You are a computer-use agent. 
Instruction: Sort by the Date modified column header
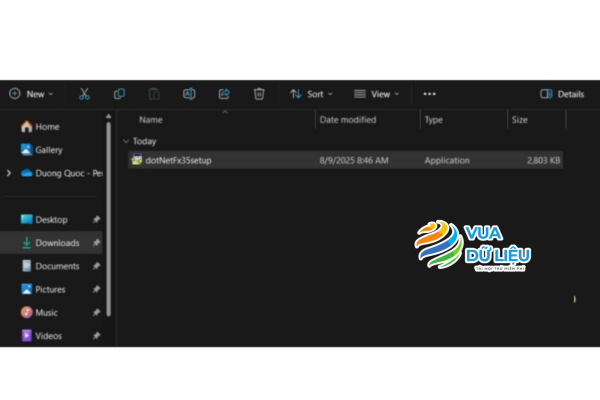(347, 120)
